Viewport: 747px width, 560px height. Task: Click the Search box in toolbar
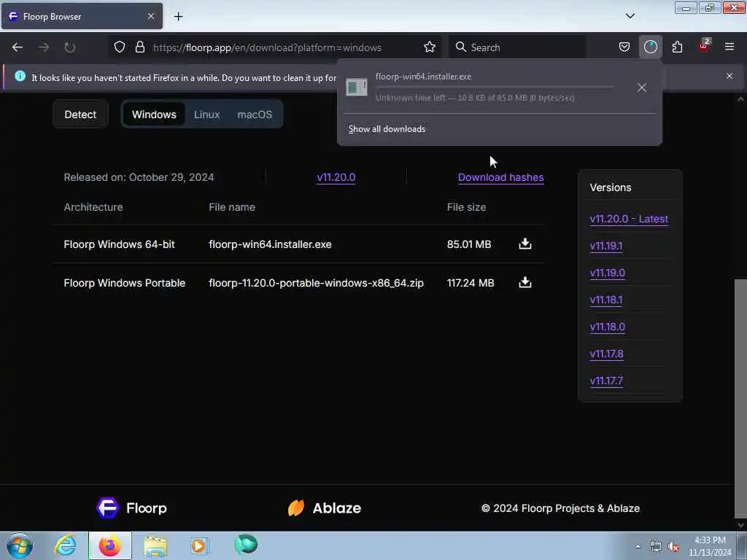click(x=517, y=47)
